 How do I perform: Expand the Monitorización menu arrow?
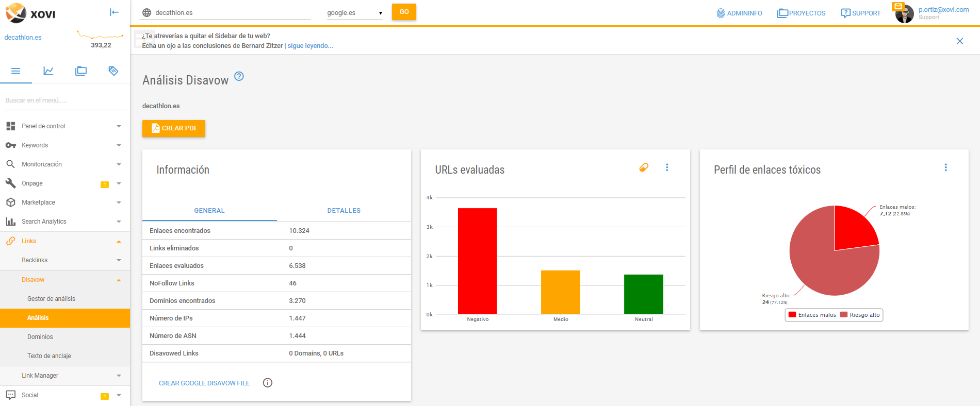119,164
